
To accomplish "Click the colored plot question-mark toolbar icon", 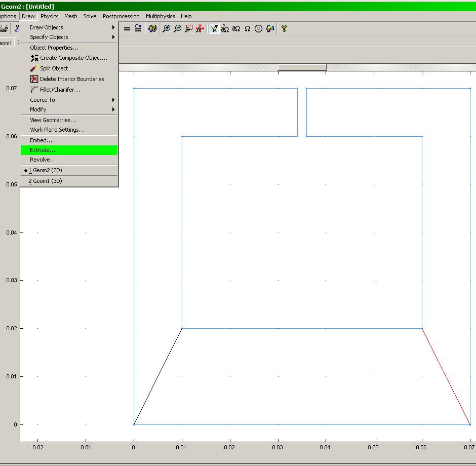I will point(152,28).
